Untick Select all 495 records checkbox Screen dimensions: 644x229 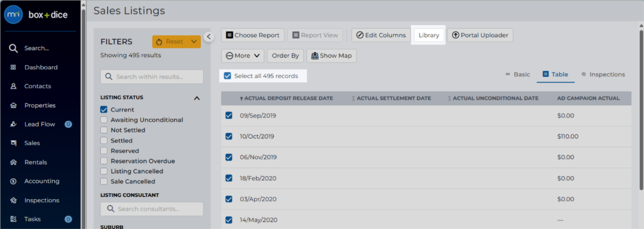click(227, 76)
